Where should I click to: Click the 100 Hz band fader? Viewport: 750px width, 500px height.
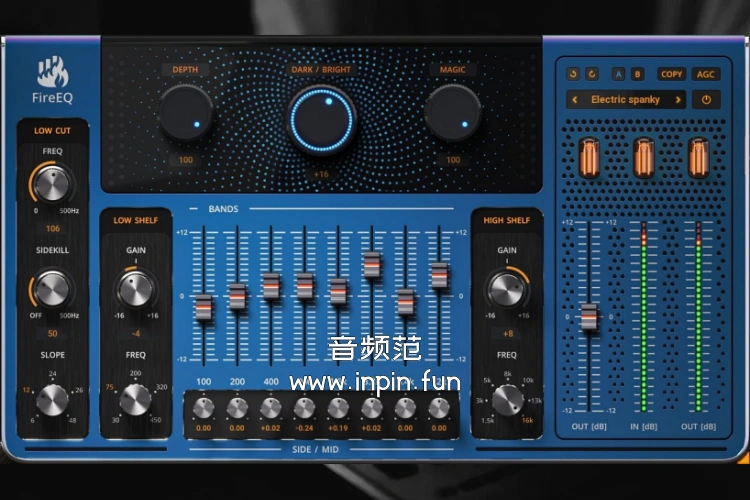pyautogui.click(x=204, y=307)
